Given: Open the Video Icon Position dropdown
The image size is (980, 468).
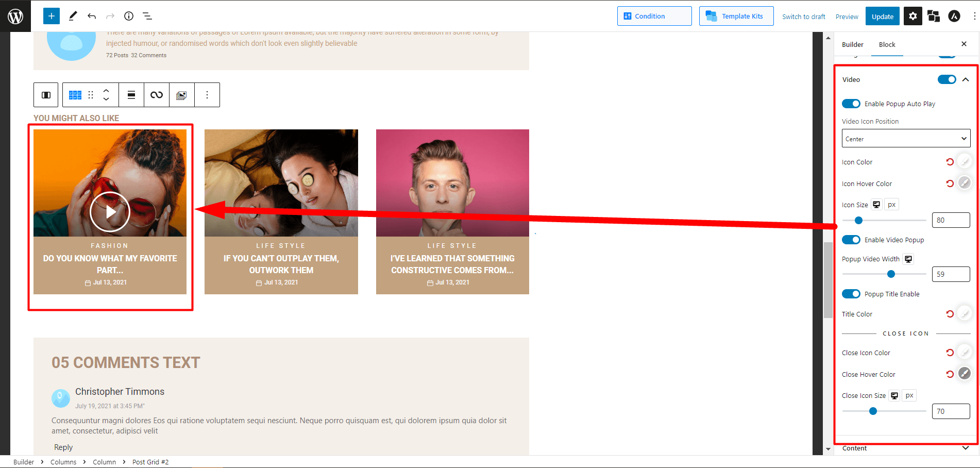Looking at the screenshot, I should (905, 138).
